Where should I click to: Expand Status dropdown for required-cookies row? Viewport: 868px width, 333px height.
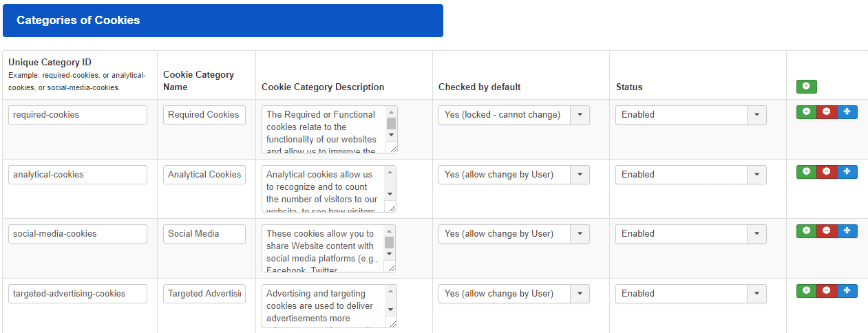[x=690, y=115]
